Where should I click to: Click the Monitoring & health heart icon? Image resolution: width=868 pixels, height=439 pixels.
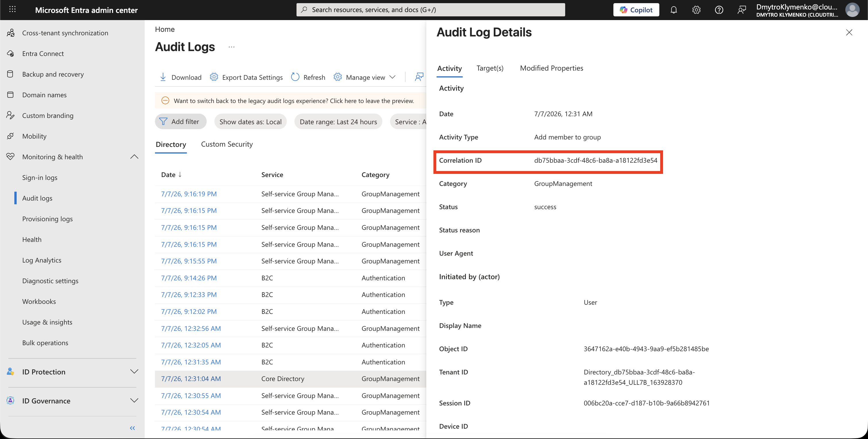click(10, 156)
